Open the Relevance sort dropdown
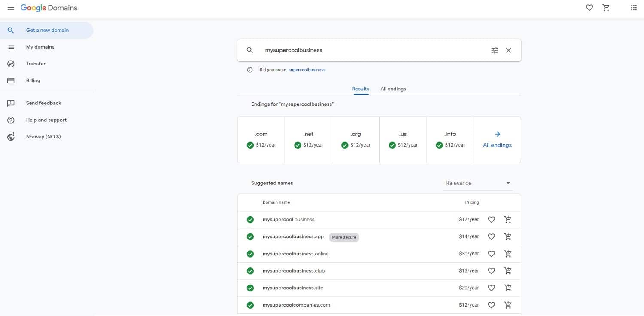This screenshot has width=644, height=316. [477, 183]
